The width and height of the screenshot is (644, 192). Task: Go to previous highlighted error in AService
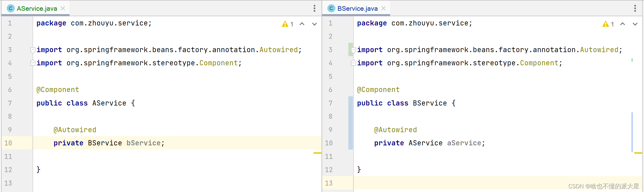pyautogui.click(x=302, y=24)
